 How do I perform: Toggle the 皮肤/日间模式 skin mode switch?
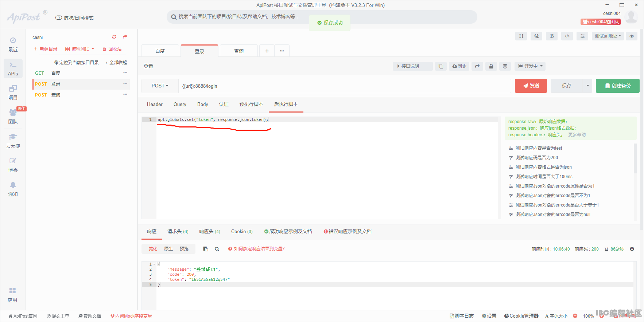point(58,18)
